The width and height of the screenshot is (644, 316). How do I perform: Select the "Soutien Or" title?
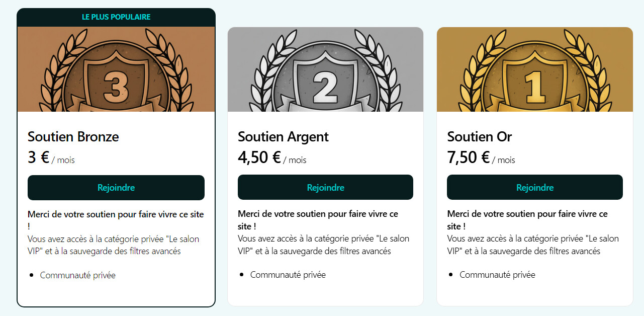(x=479, y=137)
